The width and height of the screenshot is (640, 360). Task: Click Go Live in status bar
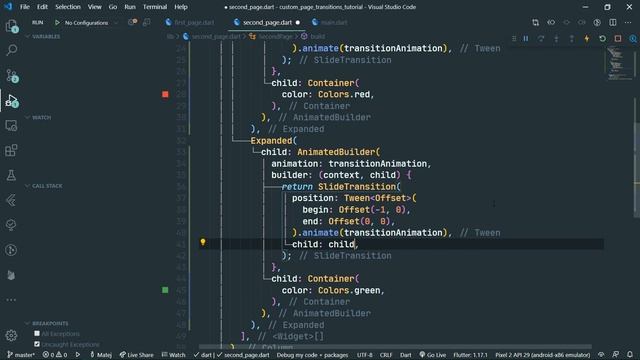[x=433, y=355]
